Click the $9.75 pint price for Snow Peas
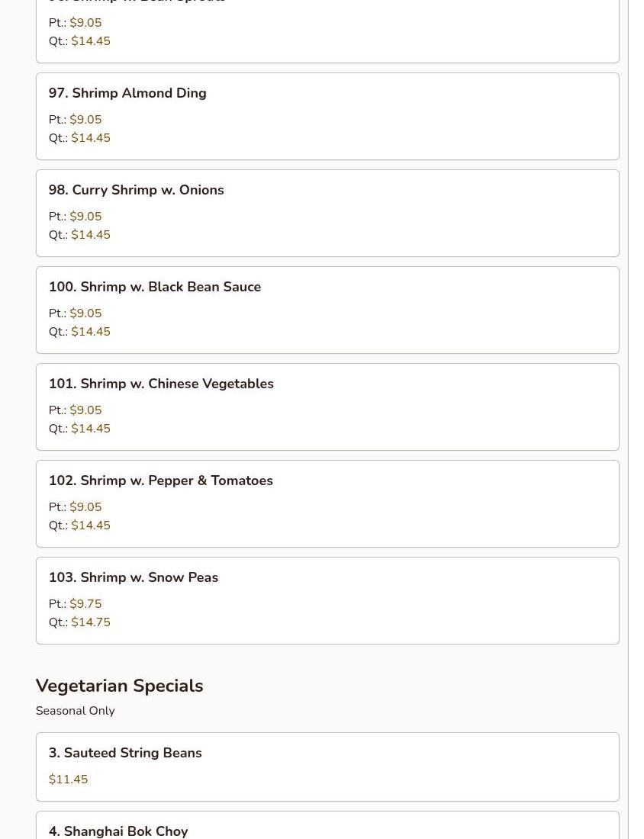This screenshot has width=644, height=839. [x=85, y=604]
